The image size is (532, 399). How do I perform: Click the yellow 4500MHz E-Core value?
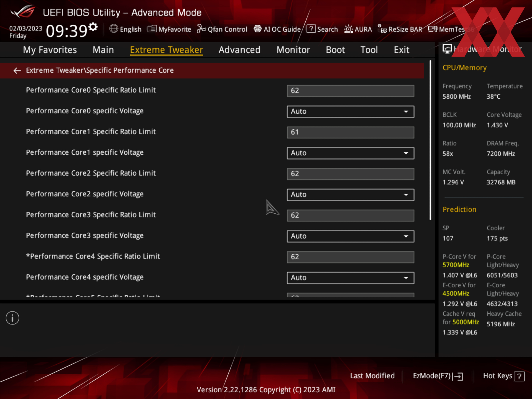456,293
